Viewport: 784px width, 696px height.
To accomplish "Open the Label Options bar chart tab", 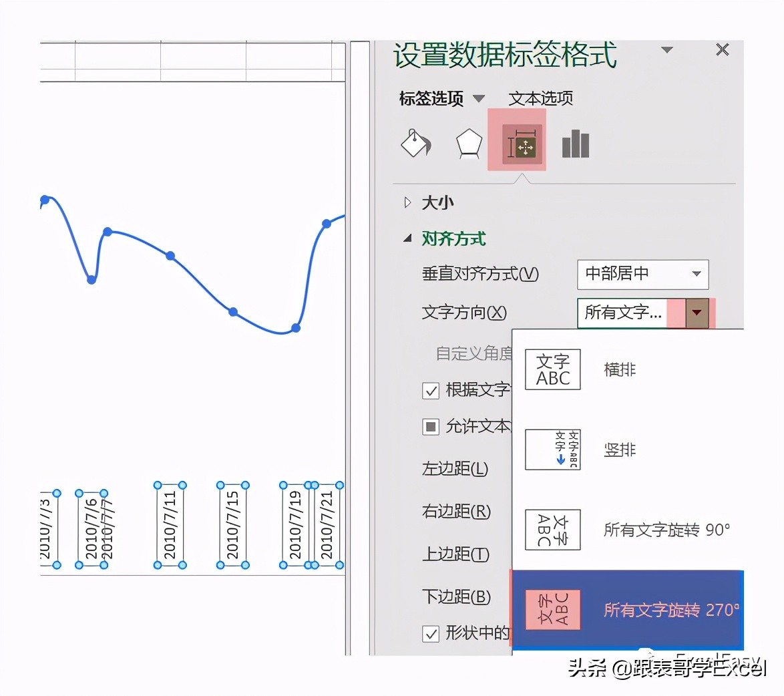I will click(x=576, y=144).
